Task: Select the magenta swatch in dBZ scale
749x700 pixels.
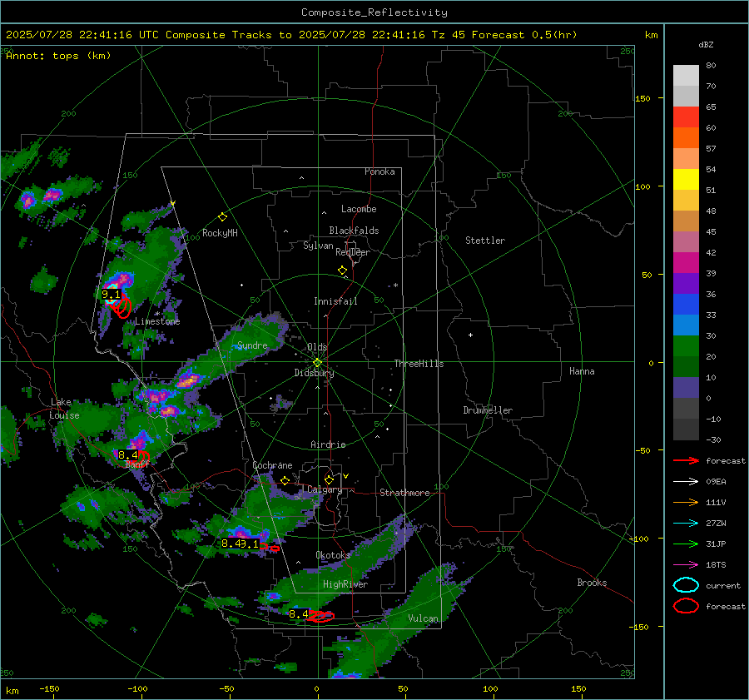Action: (686, 263)
